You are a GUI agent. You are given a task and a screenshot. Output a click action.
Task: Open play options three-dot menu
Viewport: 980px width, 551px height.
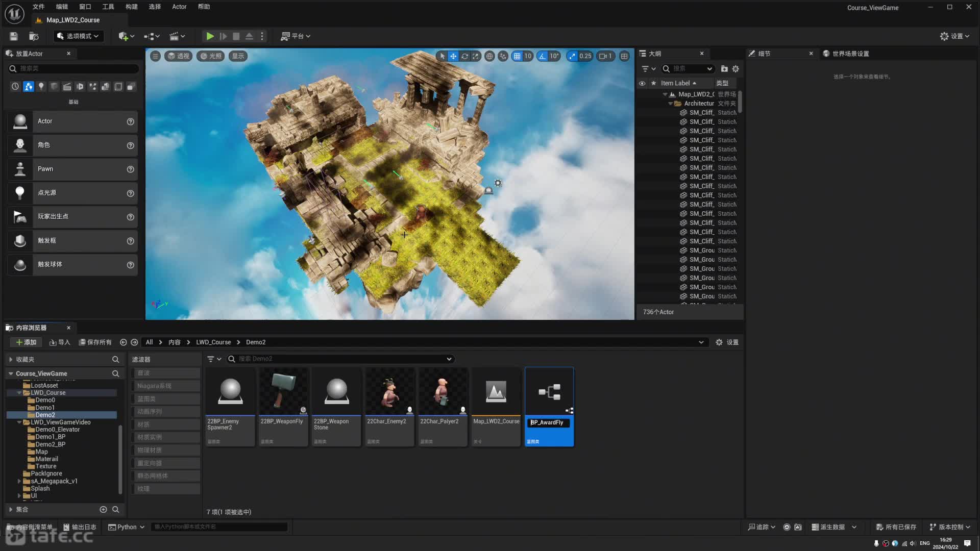pos(262,36)
